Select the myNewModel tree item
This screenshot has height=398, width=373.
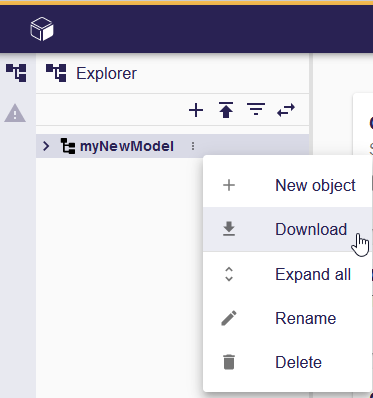tap(127, 146)
